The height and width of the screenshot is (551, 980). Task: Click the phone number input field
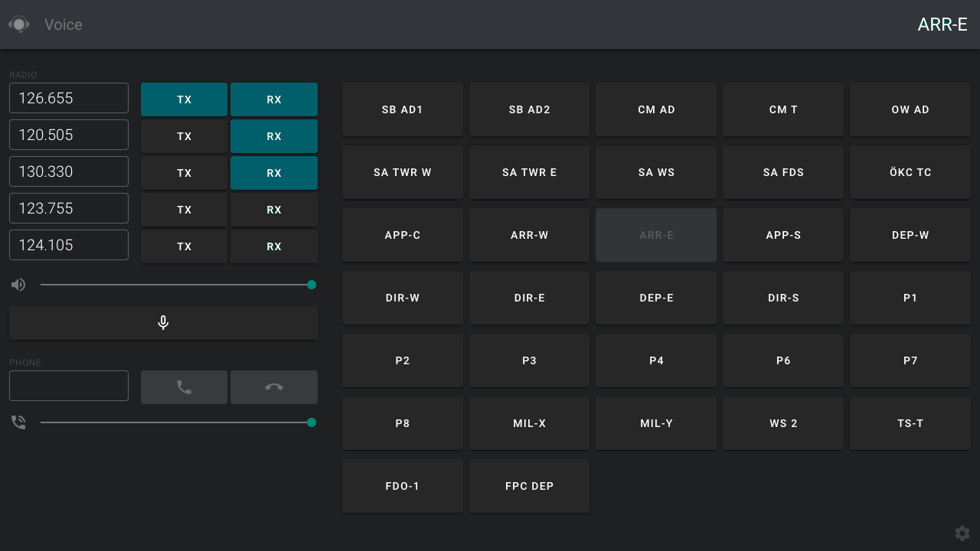[69, 386]
